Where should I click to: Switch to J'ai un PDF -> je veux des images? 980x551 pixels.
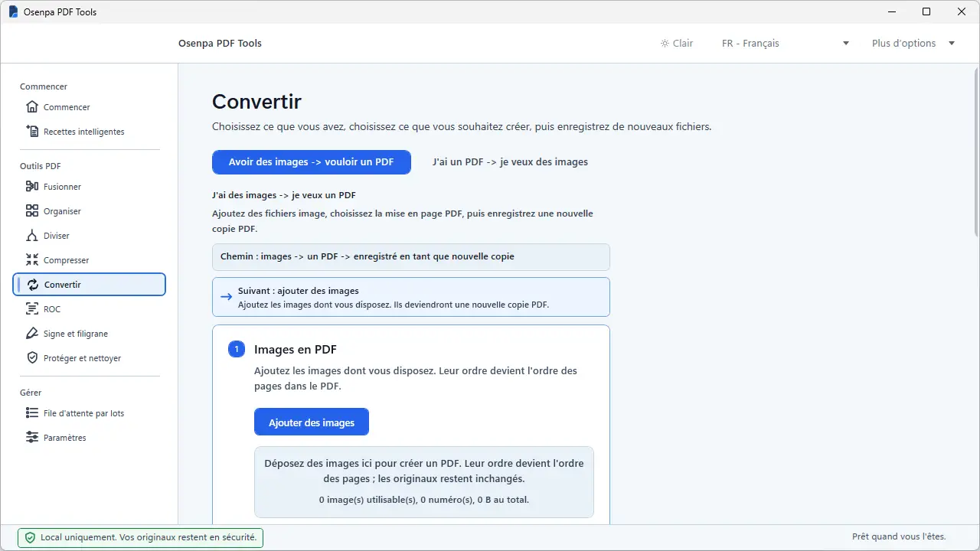pyautogui.click(x=510, y=162)
